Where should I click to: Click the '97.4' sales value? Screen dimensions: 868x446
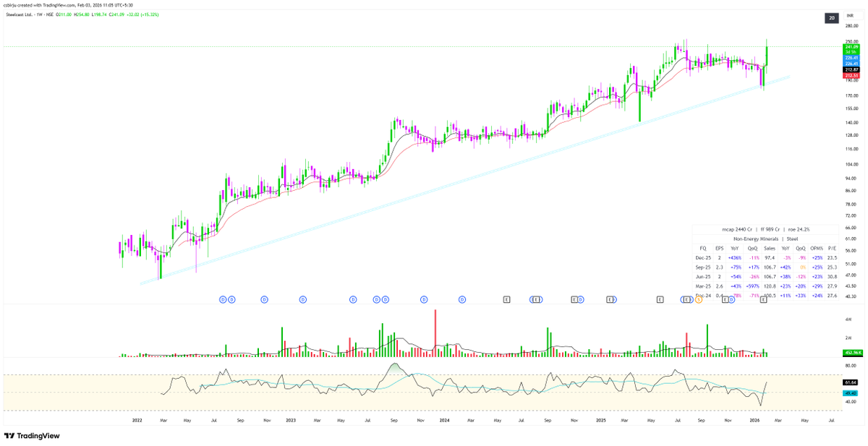770,258
